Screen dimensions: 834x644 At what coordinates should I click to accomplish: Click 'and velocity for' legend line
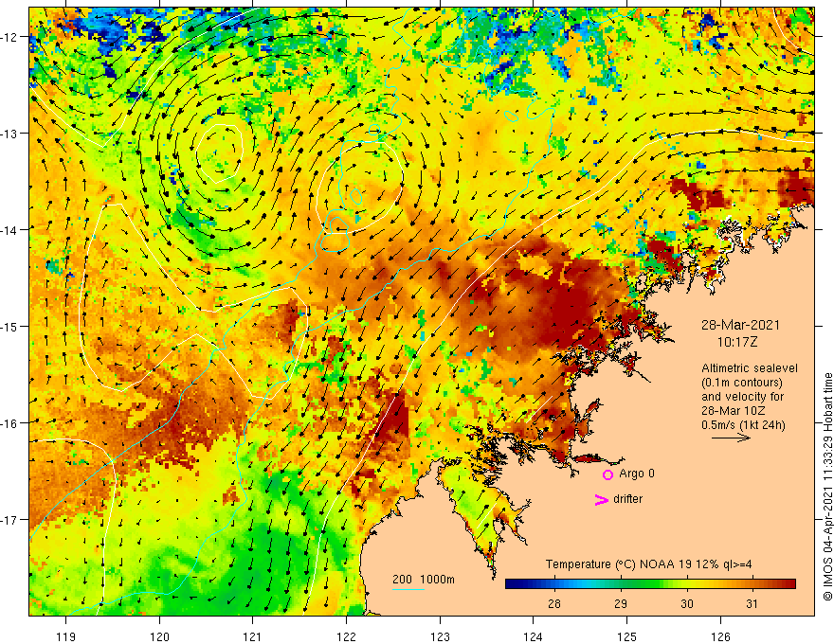(x=742, y=397)
